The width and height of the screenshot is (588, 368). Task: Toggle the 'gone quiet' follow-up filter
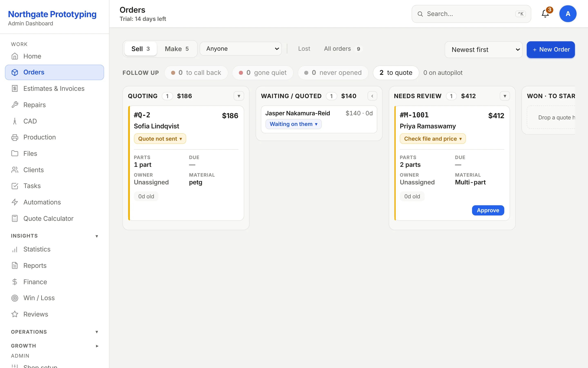263,73
